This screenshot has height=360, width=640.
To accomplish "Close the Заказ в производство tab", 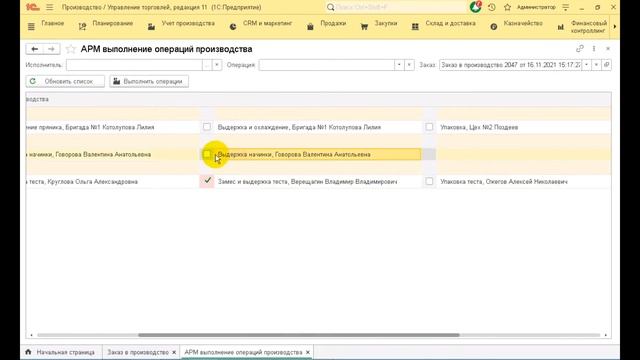I will point(174,352).
